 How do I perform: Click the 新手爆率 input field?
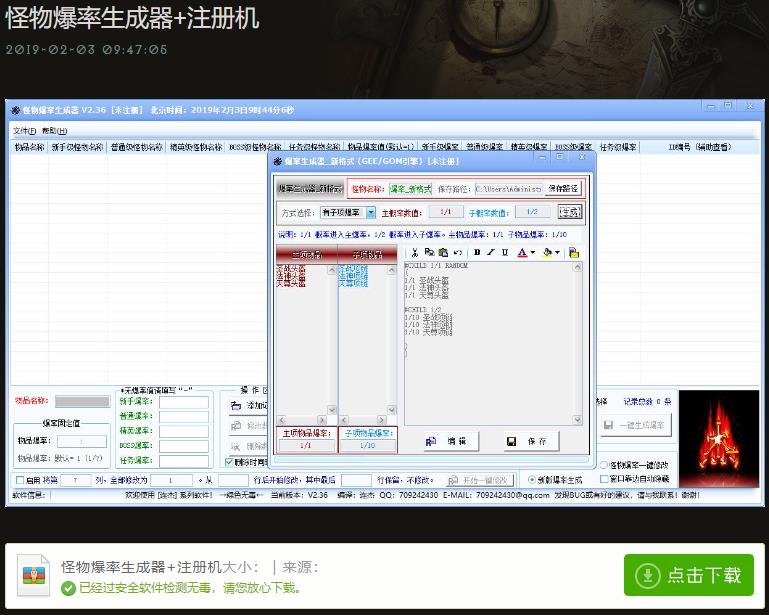pyautogui.click(x=183, y=402)
